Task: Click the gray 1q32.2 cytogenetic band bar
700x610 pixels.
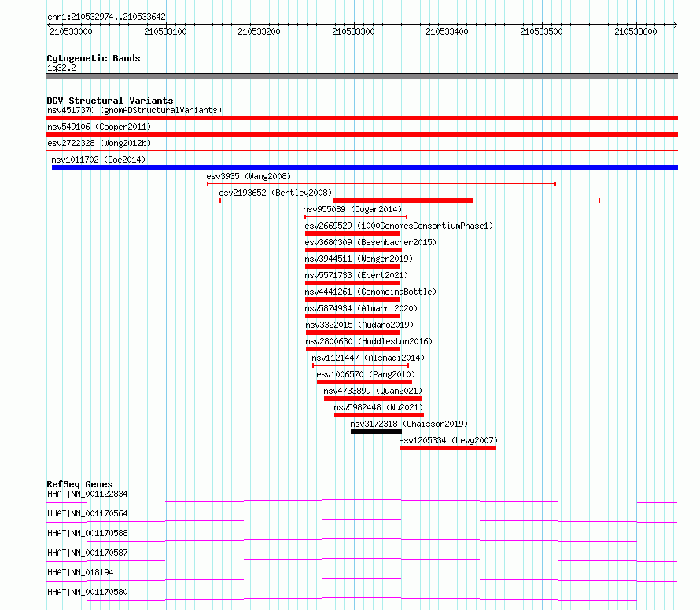Action: [362, 76]
